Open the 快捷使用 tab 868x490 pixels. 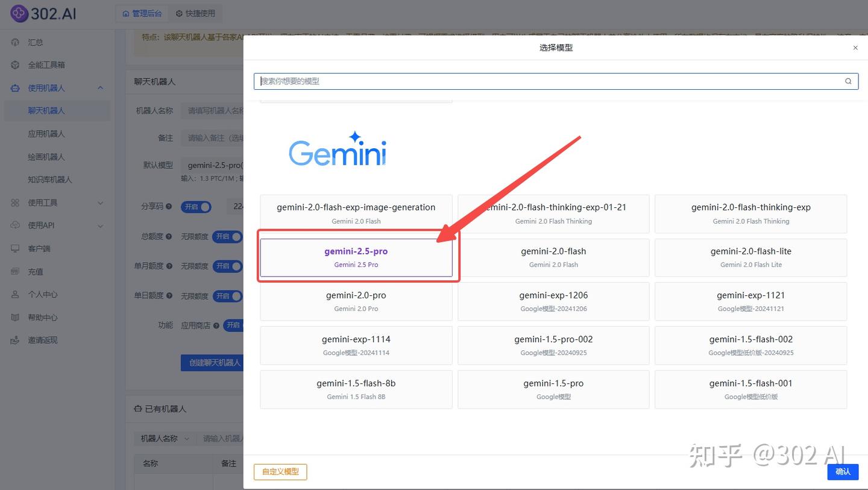(195, 13)
